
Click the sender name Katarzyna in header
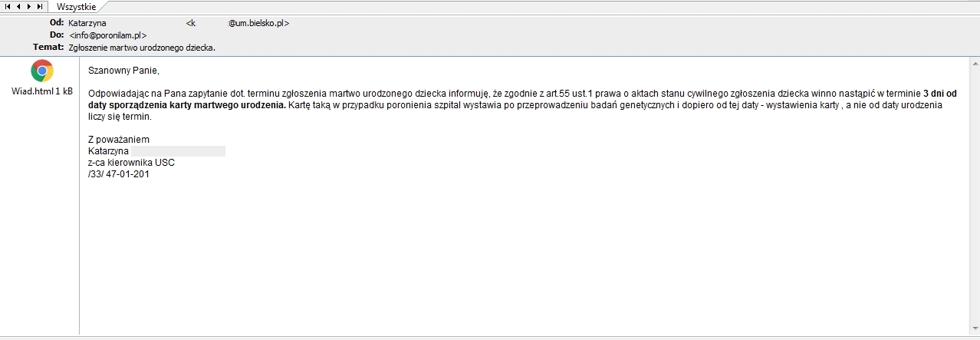click(x=87, y=23)
